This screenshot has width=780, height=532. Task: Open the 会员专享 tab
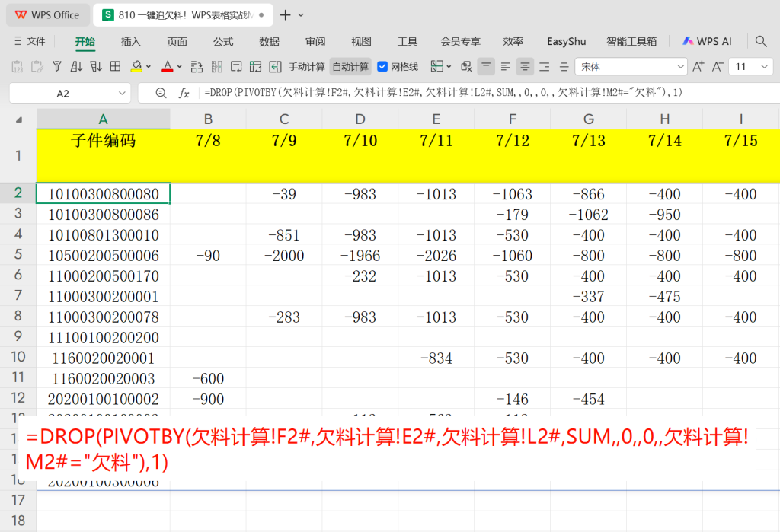461,42
